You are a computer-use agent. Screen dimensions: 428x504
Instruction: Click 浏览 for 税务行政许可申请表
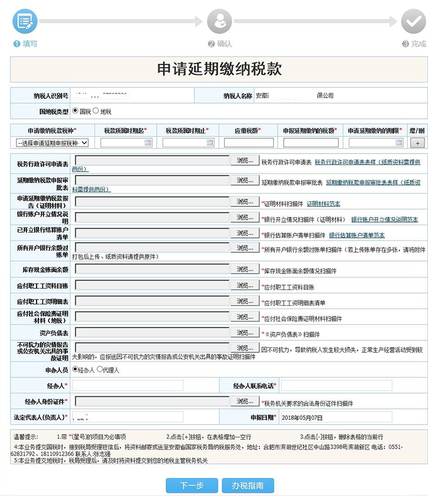(x=244, y=161)
